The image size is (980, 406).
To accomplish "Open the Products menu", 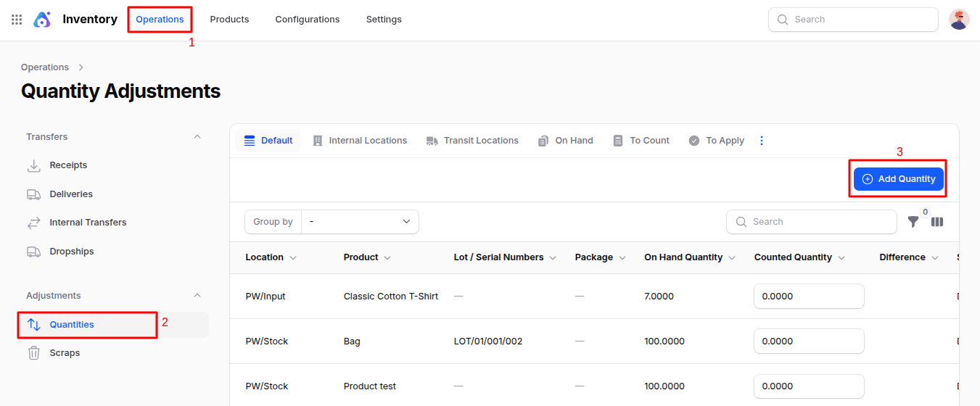I will pos(229,20).
